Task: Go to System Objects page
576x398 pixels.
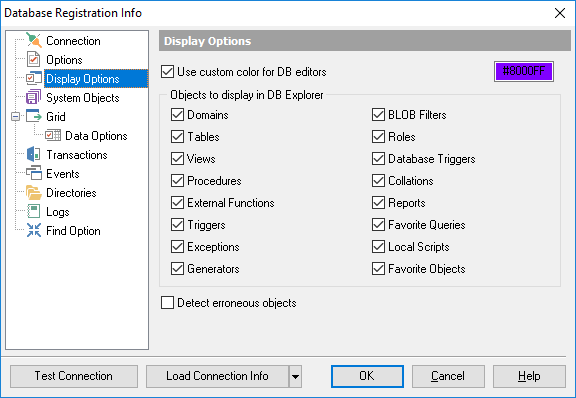Action: (x=83, y=98)
